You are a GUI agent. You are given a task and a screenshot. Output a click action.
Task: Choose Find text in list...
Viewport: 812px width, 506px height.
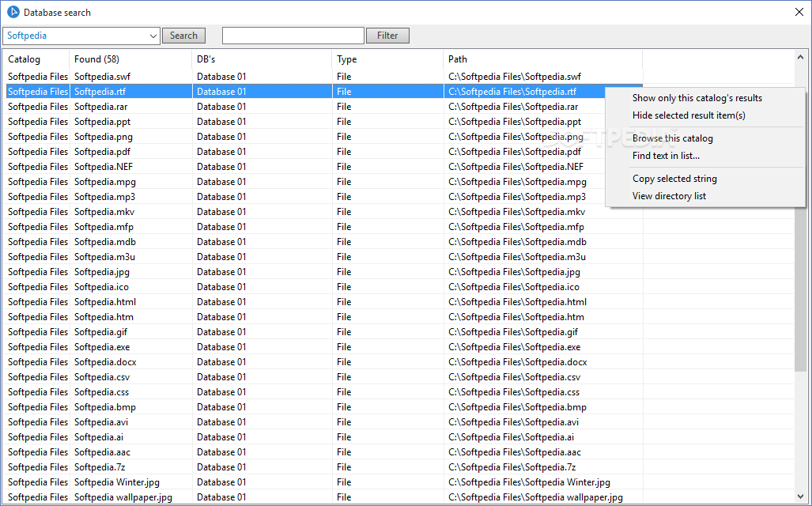(666, 156)
